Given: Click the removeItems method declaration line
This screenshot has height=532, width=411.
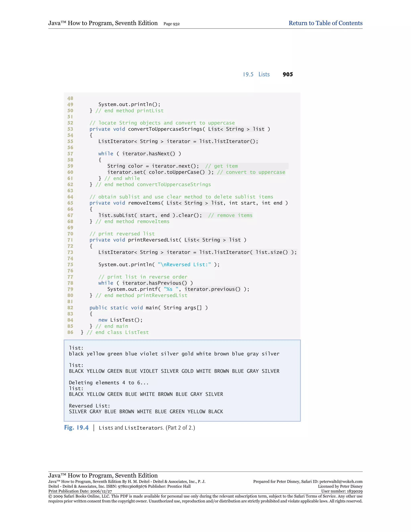Looking at the screenshot, I should (x=188, y=203).
